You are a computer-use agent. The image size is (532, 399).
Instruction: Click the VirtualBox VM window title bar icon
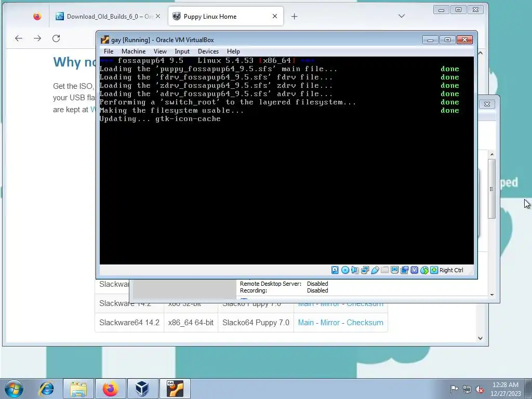[x=105, y=39]
